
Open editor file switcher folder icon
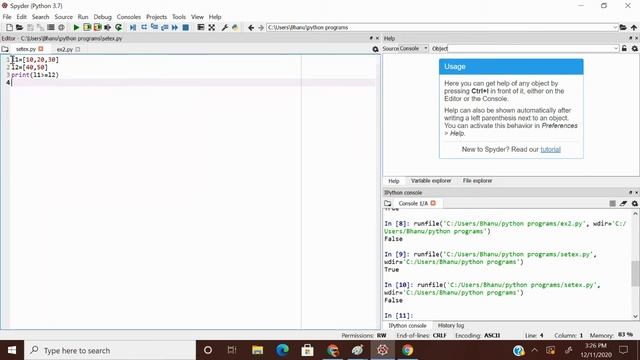5,49
